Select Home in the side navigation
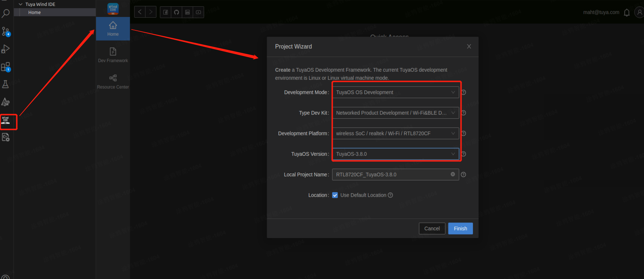The image size is (644, 279). tap(113, 29)
